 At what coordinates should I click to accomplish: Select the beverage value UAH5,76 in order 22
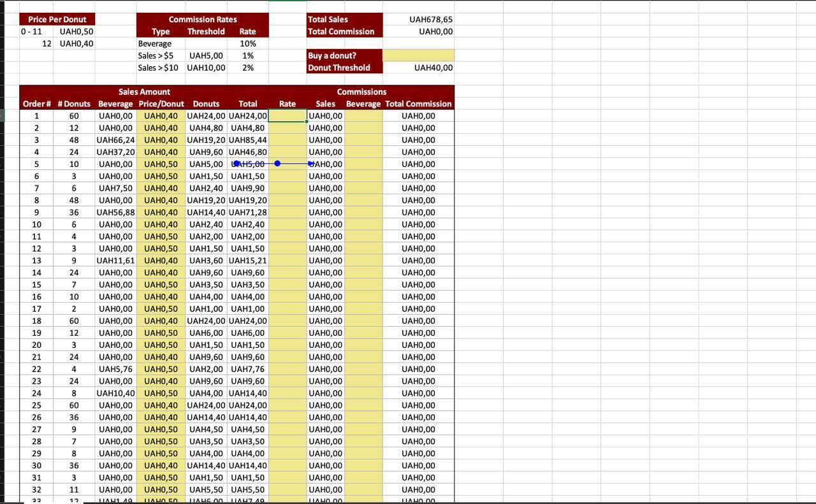[115, 369]
